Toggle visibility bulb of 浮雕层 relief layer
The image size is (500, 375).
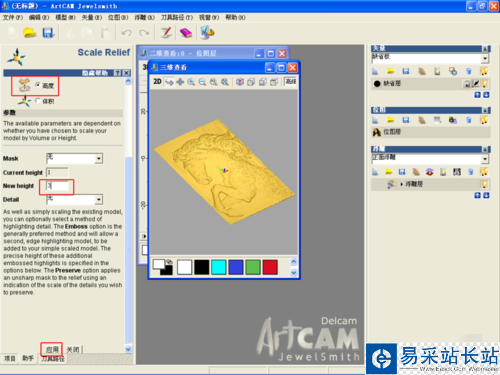(484, 184)
